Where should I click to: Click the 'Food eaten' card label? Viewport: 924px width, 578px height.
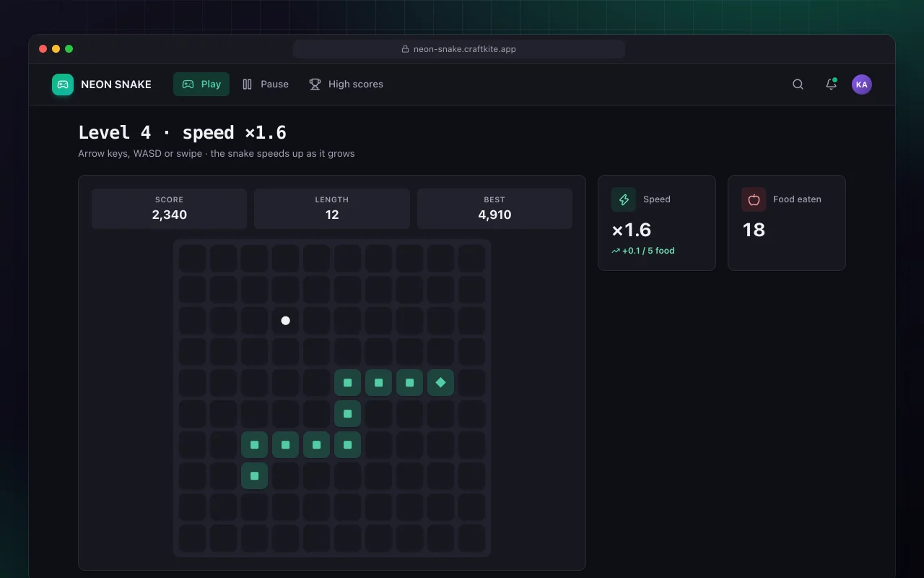point(797,199)
